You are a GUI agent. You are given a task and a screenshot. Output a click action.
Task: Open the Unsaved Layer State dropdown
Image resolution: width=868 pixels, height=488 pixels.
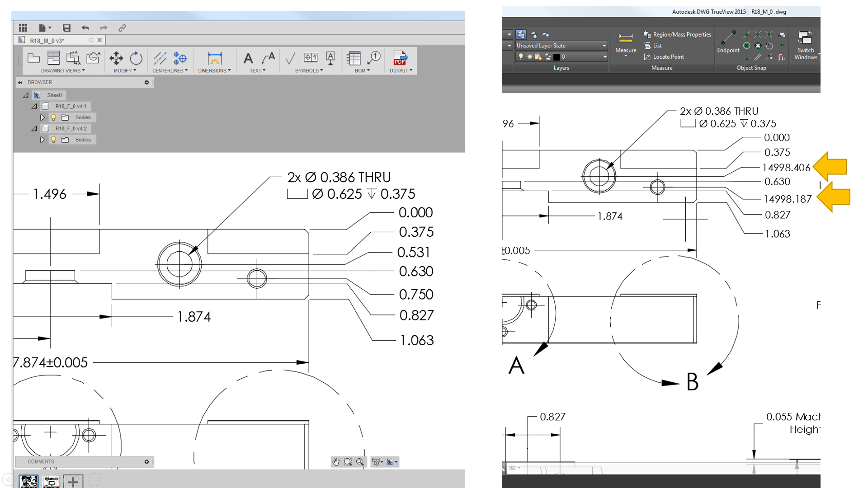[x=604, y=46]
